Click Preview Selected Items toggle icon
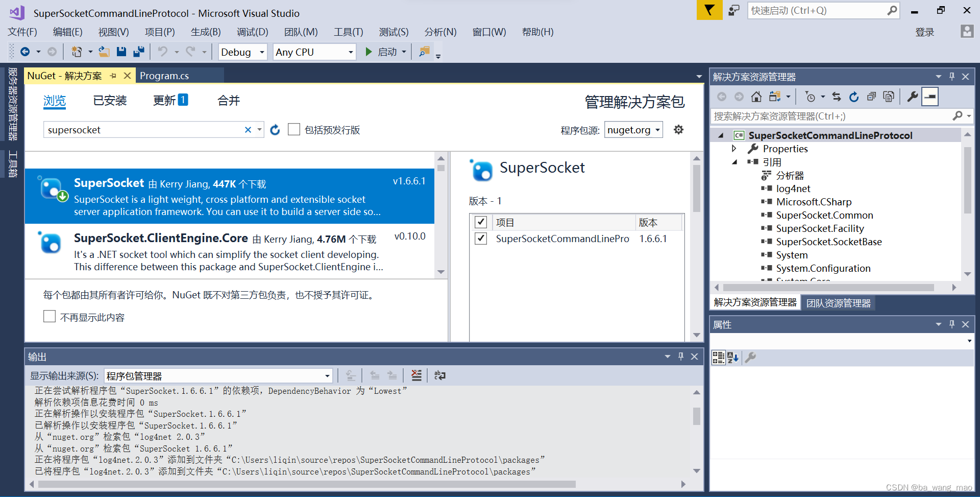 (930, 97)
